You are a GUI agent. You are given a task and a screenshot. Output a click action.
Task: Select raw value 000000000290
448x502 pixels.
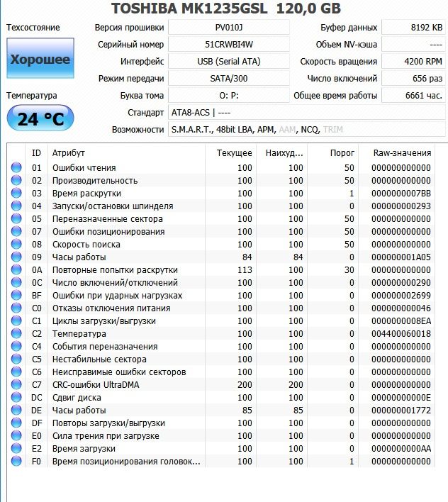[401, 283]
